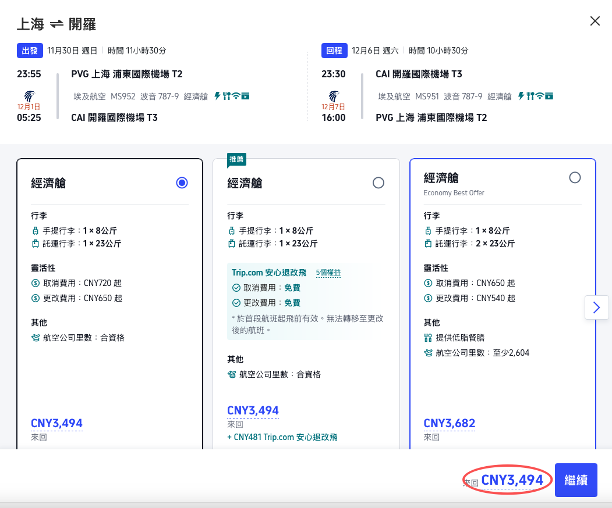
Task: Click the entertainment screen icon on MS952
Action: click(x=245, y=96)
